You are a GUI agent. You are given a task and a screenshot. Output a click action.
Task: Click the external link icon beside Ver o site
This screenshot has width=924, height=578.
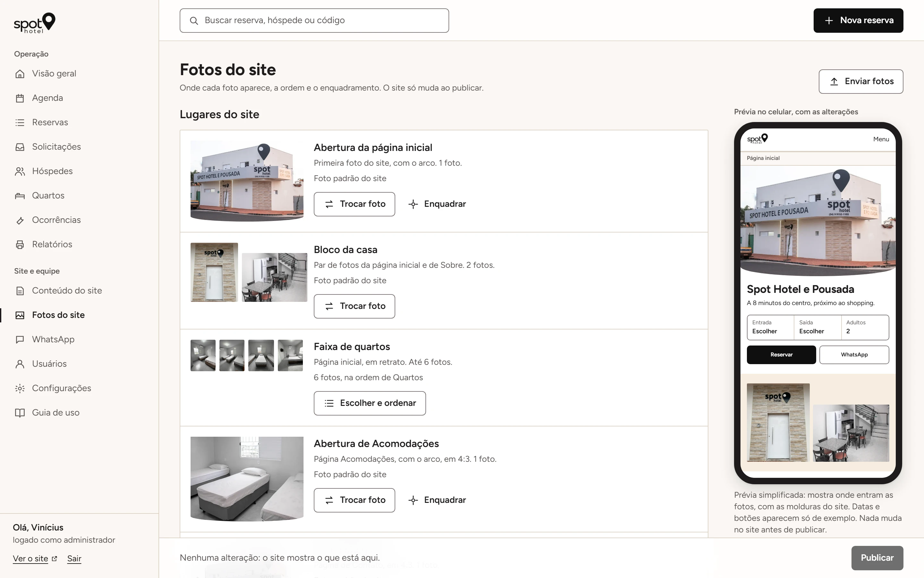click(54, 559)
